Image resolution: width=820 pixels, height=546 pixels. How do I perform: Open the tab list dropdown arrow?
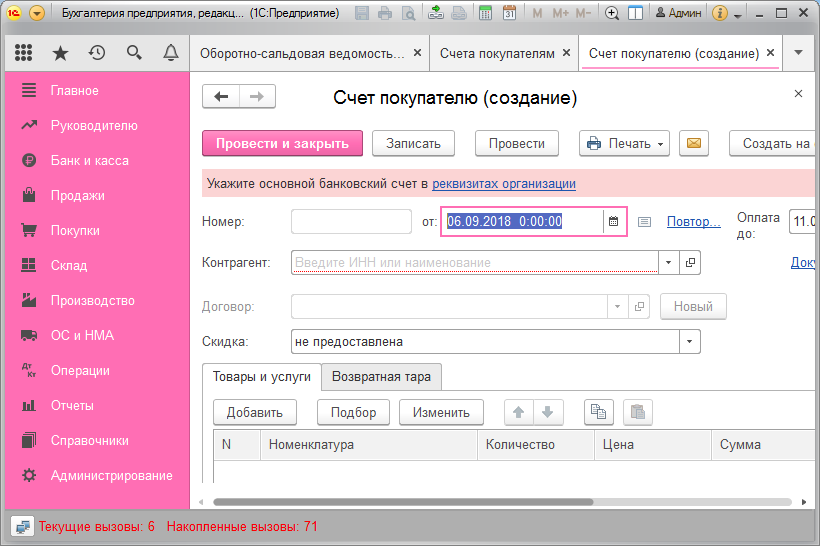[x=798, y=52]
